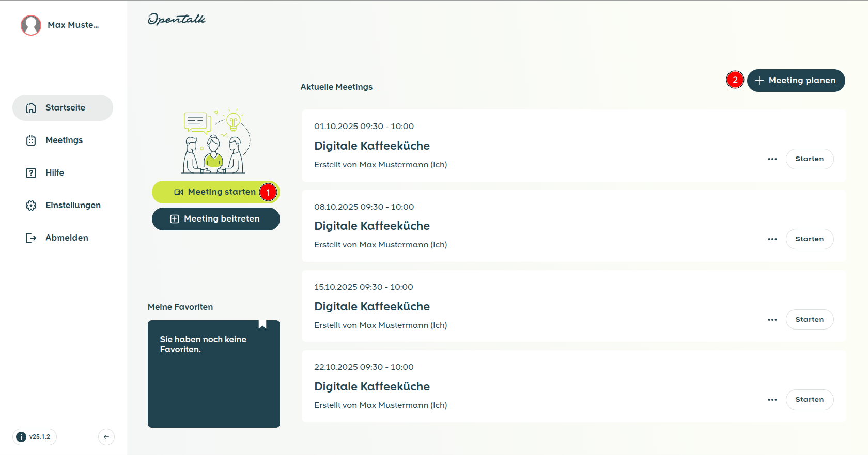Click the OpenTalk logo

click(177, 19)
